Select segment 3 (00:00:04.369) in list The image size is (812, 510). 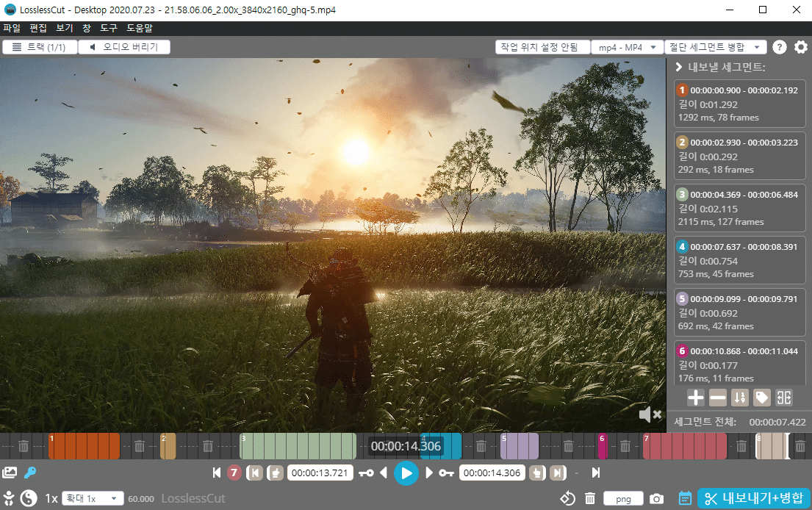(x=739, y=208)
